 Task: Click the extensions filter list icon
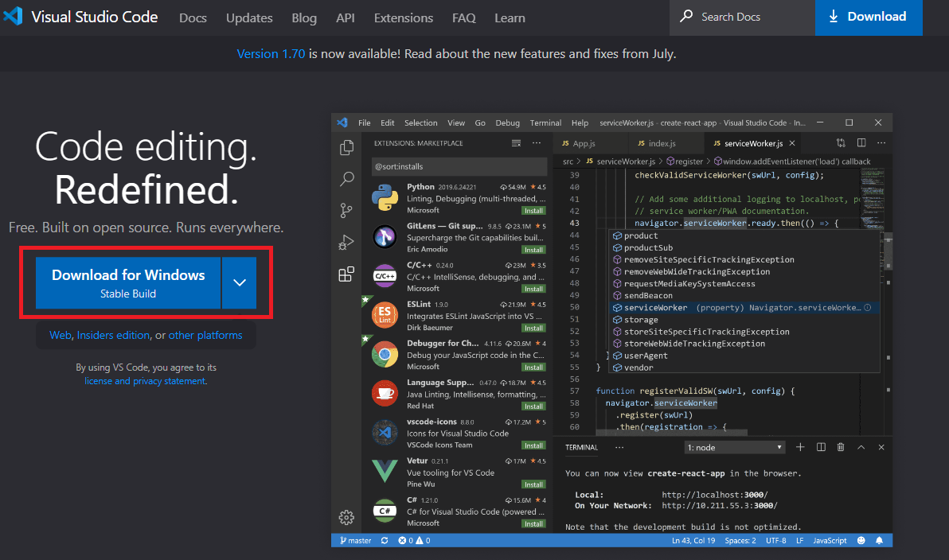(516, 143)
